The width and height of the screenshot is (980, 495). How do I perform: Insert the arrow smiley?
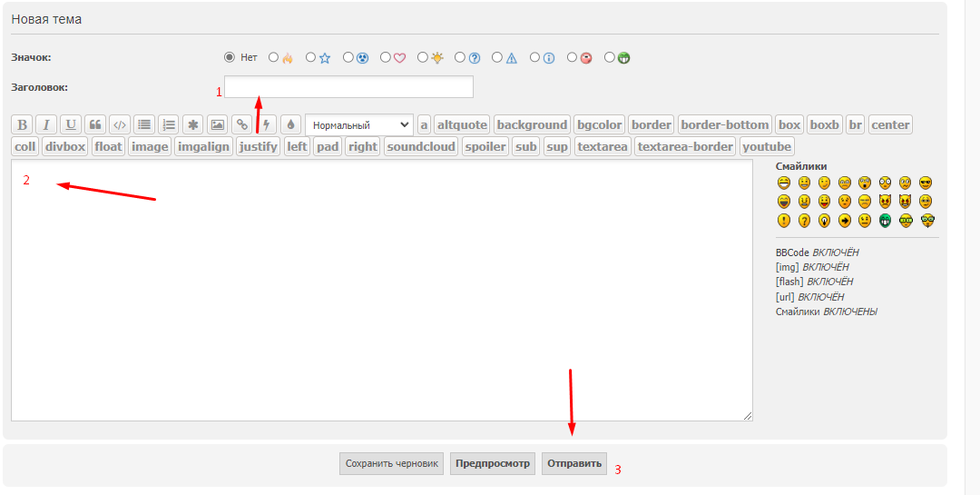pyautogui.click(x=845, y=221)
